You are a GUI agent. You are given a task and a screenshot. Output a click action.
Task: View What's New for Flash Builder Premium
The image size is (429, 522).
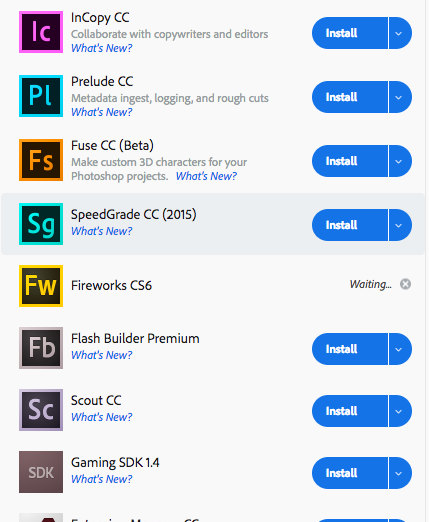pyautogui.click(x=102, y=355)
